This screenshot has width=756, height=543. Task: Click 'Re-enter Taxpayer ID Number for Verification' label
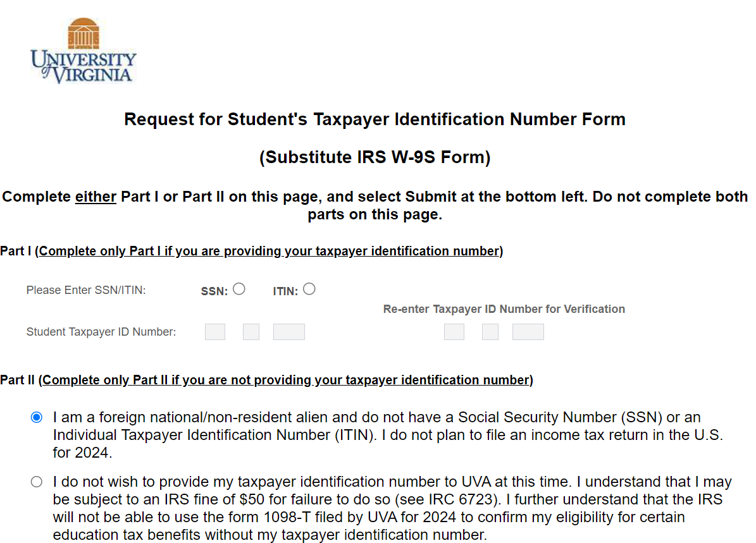[504, 309]
